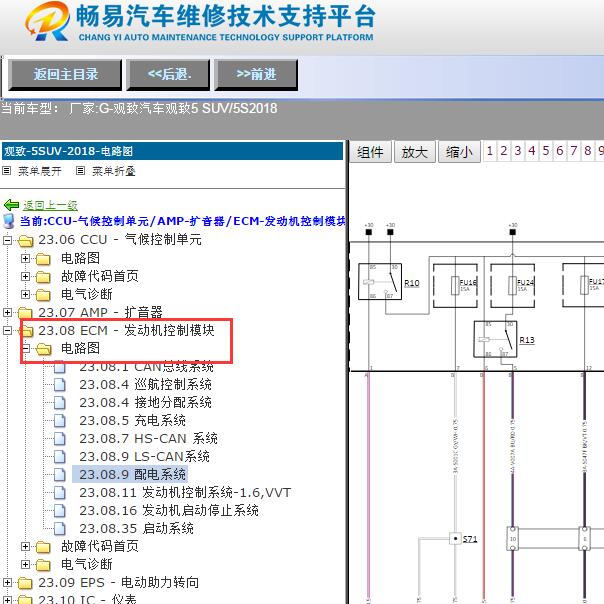Viewport: 604px width, 604px height.
Task: Zoom in with the 放大 button
Action: pyautogui.click(x=415, y=152)
